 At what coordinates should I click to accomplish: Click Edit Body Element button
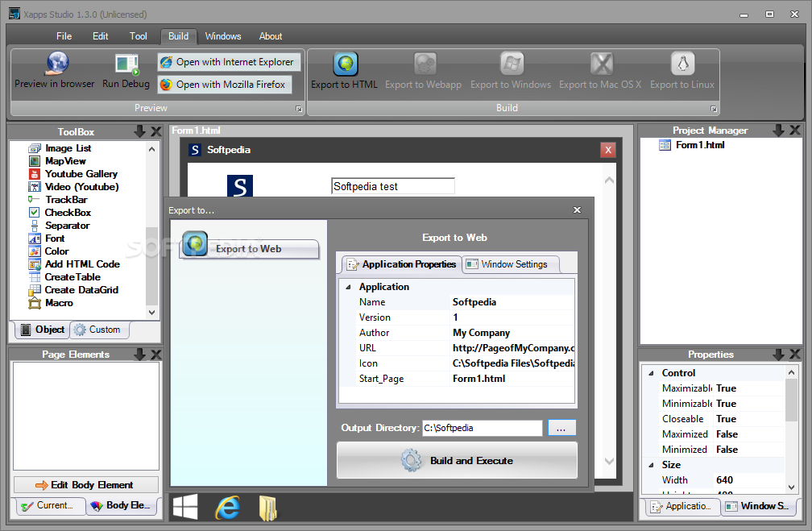tap(86, 485)
